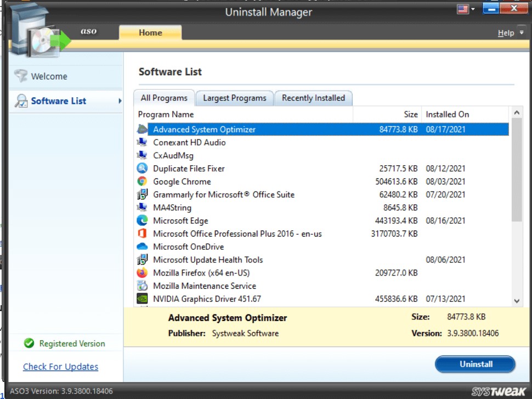This screenshot has width=532, height=399.
Task: Switch to the Largest Programs tab
Action: (x=234, y=98)
